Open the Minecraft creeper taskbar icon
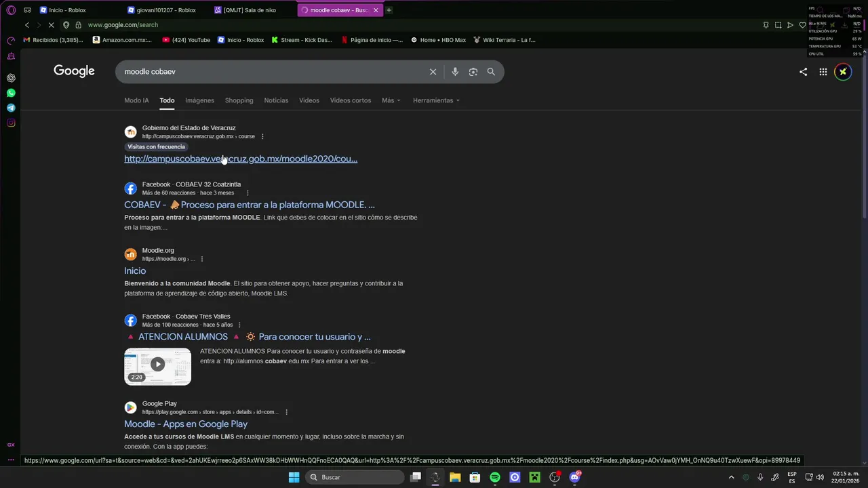868x488 pixels. [x=534, y=477]
